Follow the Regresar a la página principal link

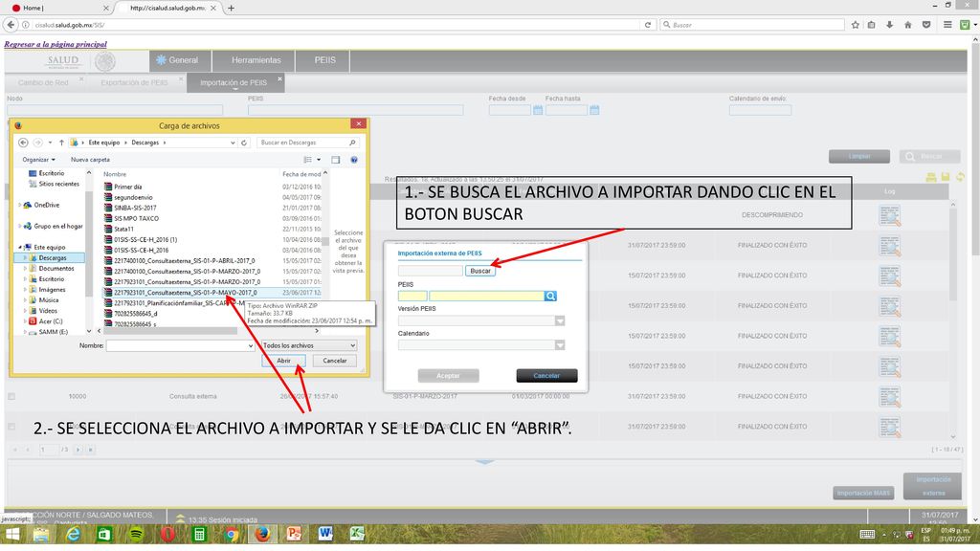coord(56,44)
